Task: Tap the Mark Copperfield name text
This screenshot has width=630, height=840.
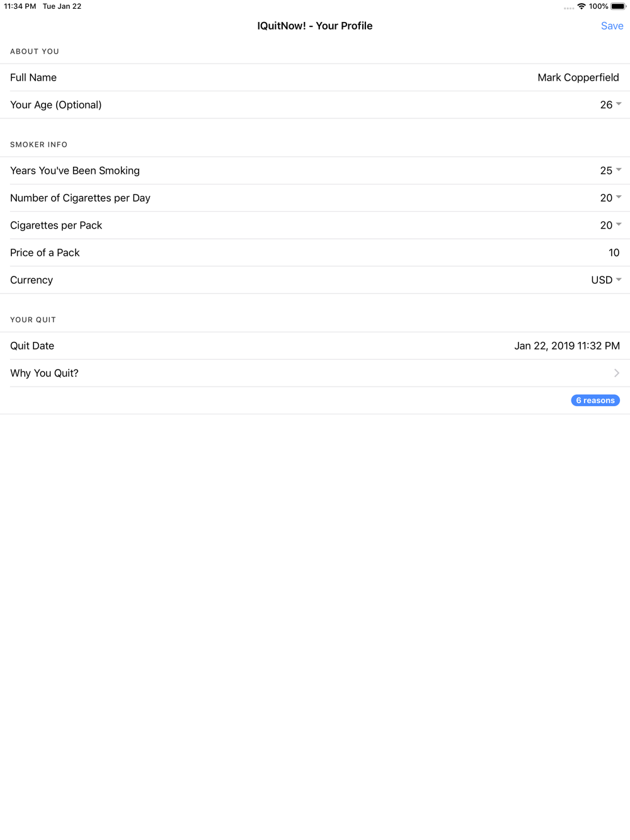Action: click(578, 77)
